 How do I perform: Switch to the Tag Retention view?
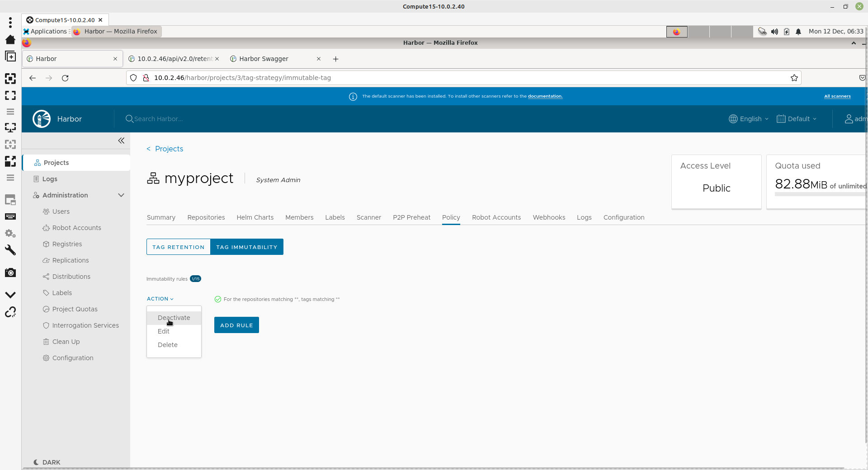178,247
